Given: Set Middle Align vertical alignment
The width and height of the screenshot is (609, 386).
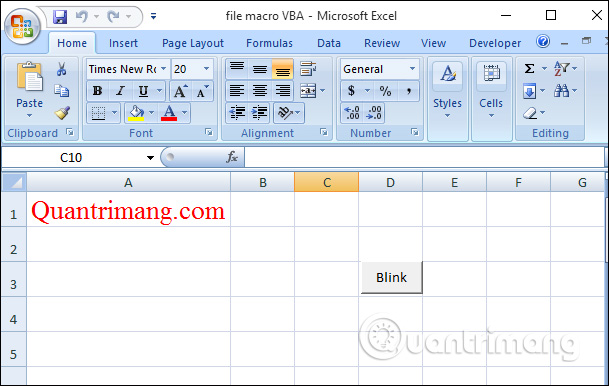Looking at the screenshot, I should click(x=259, y=69).
